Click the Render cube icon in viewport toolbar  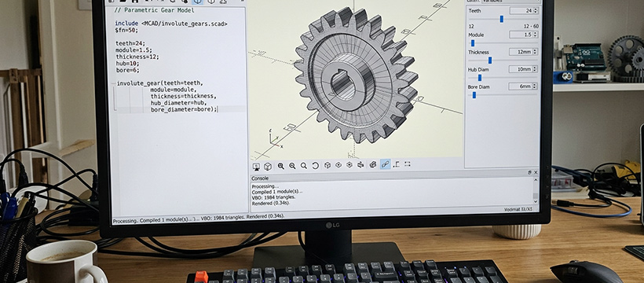point(267,166)
